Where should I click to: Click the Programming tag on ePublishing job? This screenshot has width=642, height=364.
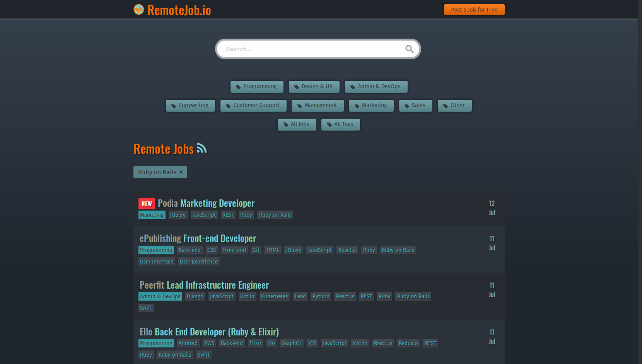156,250
